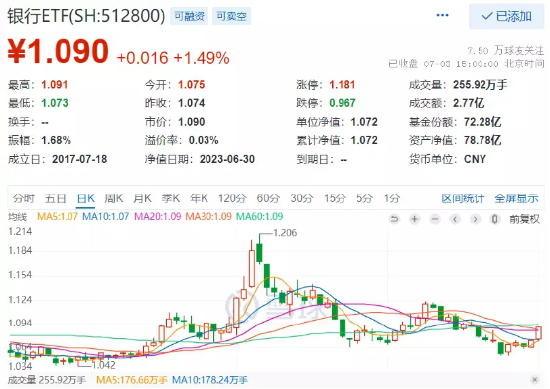Select the 周K chart tab
The width and height of the screenshot is (550, 389).
(x=114, y=199)
